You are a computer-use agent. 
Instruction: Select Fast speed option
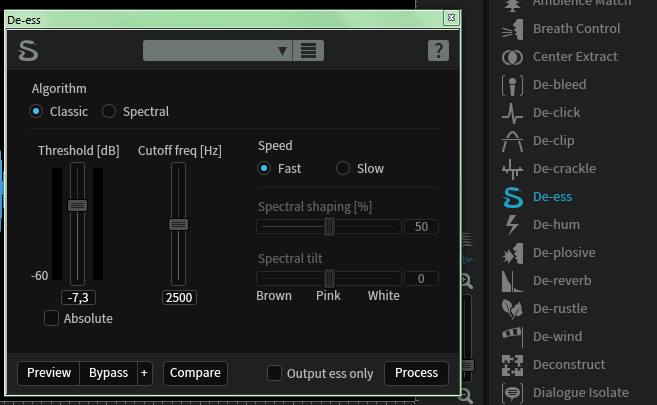(x=264, y=168)
